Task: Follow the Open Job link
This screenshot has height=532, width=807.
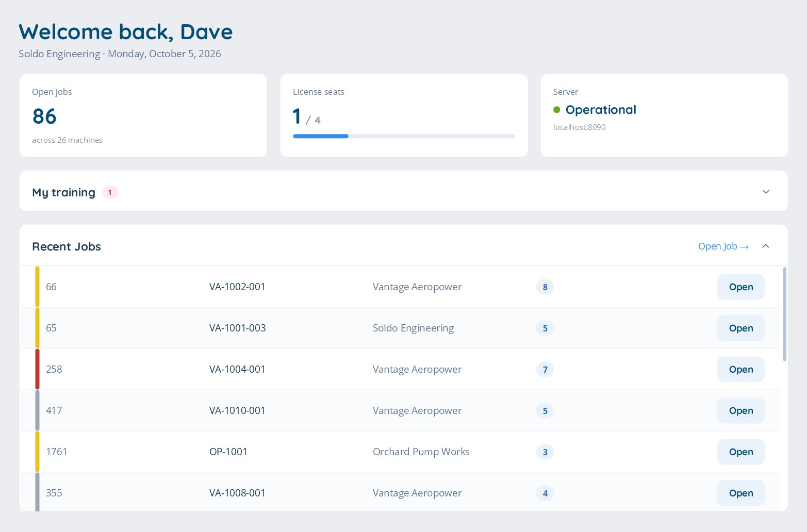Action: [723, 246]
